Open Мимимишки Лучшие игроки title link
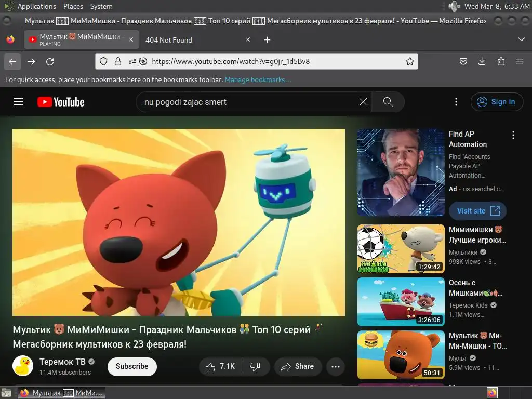532x399 pixels. 477,235
